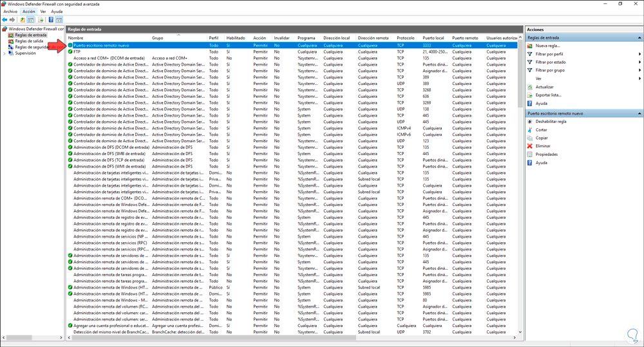Select Reglas de entrada in the tree

pos(31,35)
